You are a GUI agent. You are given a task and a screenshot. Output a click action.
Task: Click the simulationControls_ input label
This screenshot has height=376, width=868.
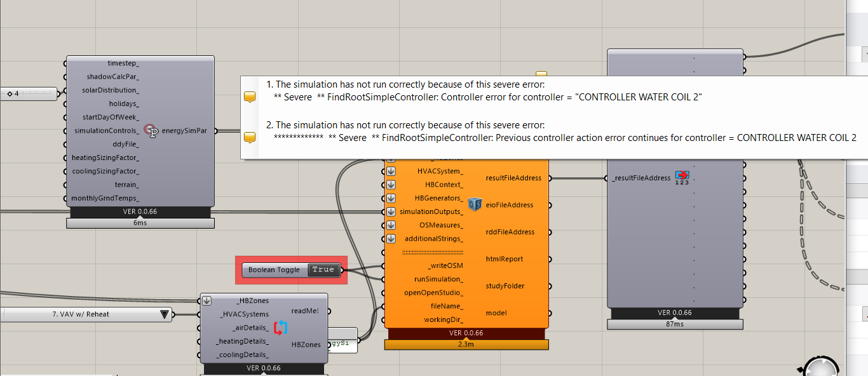[107, 131]
